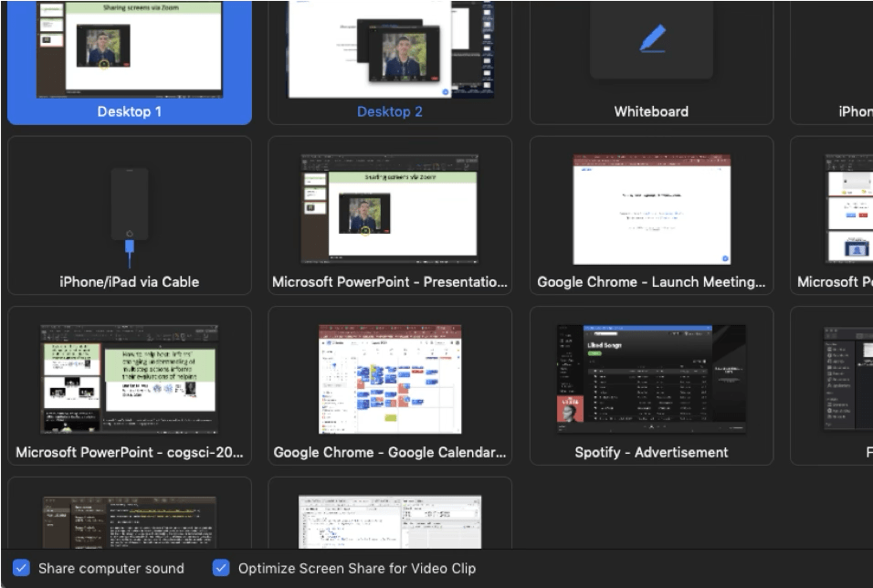Select the light spreadsheet-like window thumbnail in bottom row
The height and width of the screenshot is (588, 873).
(390, 522)
